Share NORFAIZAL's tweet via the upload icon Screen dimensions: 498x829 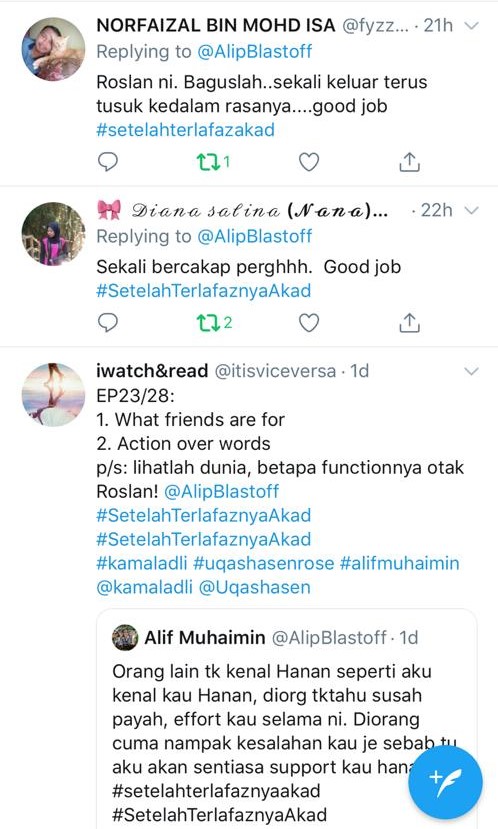click(x=409, y=162)
